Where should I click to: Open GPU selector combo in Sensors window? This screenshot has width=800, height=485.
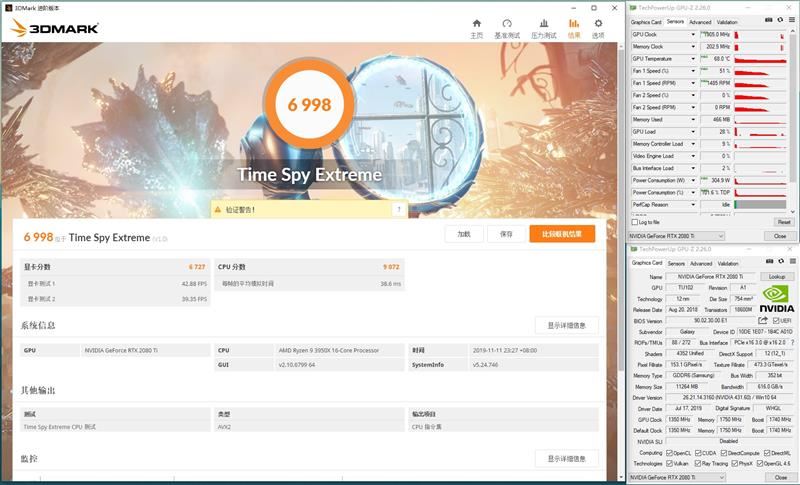[677, 236]
